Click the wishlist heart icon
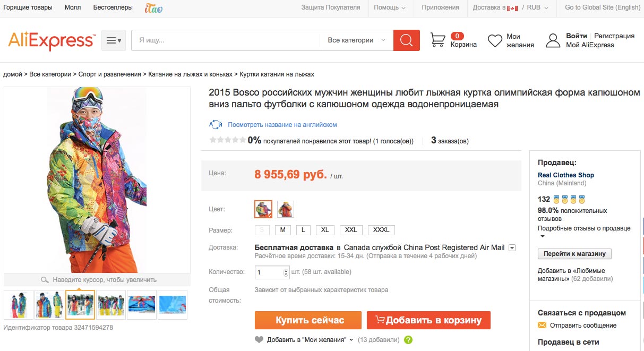This screenshot has width=644, height=351. [495, 41]
